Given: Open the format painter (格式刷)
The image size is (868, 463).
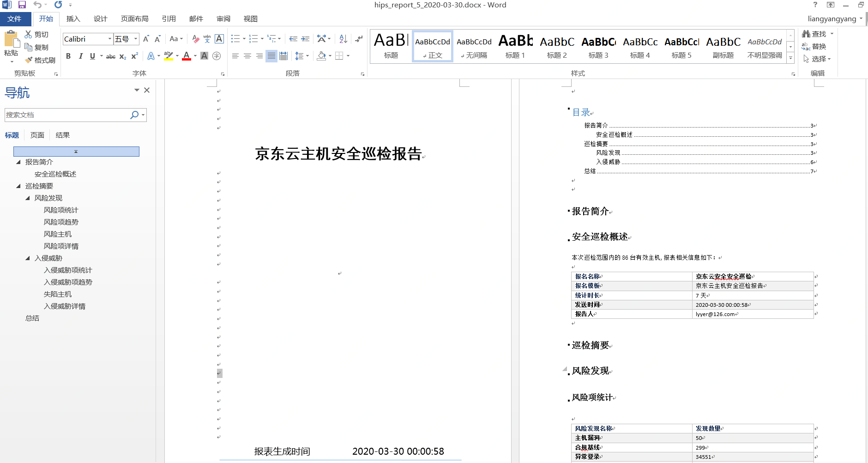Looking at the screenshot, I should click(40, 60).
